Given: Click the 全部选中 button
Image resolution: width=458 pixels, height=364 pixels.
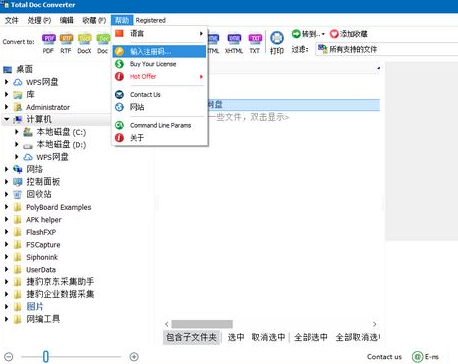Looking at the screenshot, I should [311, 337].
